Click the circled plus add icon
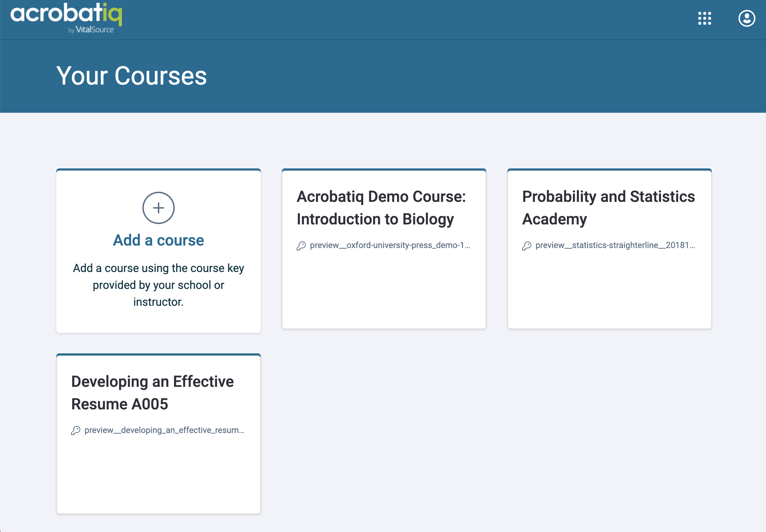Image resolution: width=766 pixels, height=532 pixels. 158,208
